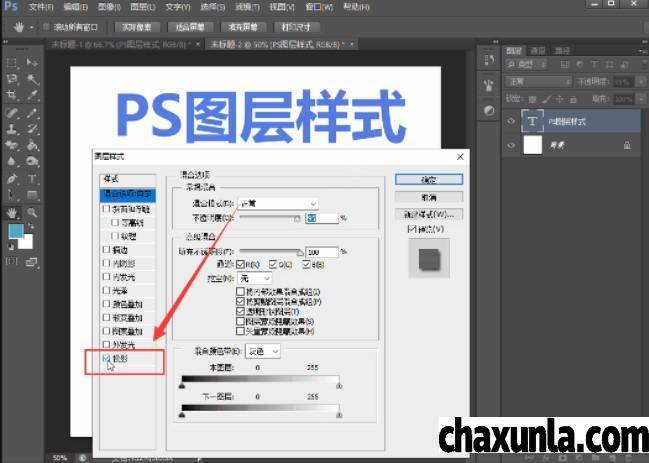
Task: Uncheck the 投影 drop shadow checkbox
Action: (x=106, y=358)
